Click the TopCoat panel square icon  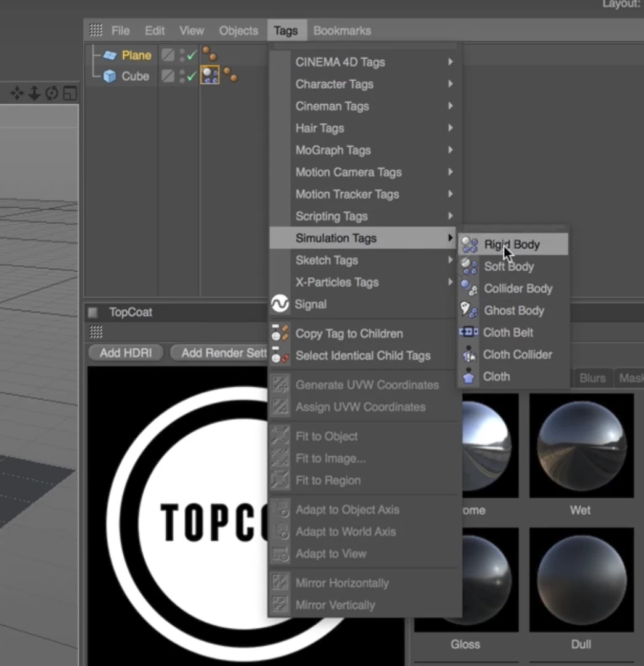click(93, 313)
